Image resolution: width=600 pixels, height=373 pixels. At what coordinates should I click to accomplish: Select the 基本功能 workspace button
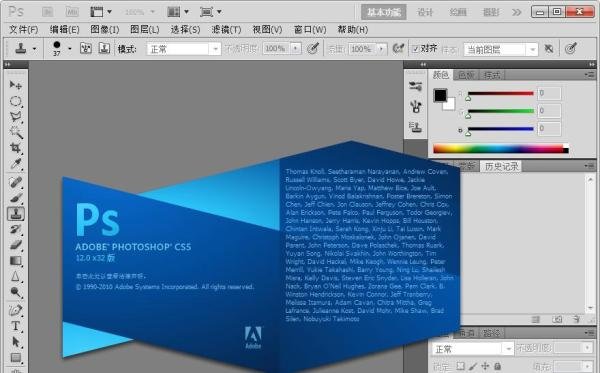[x=384, y=12]
